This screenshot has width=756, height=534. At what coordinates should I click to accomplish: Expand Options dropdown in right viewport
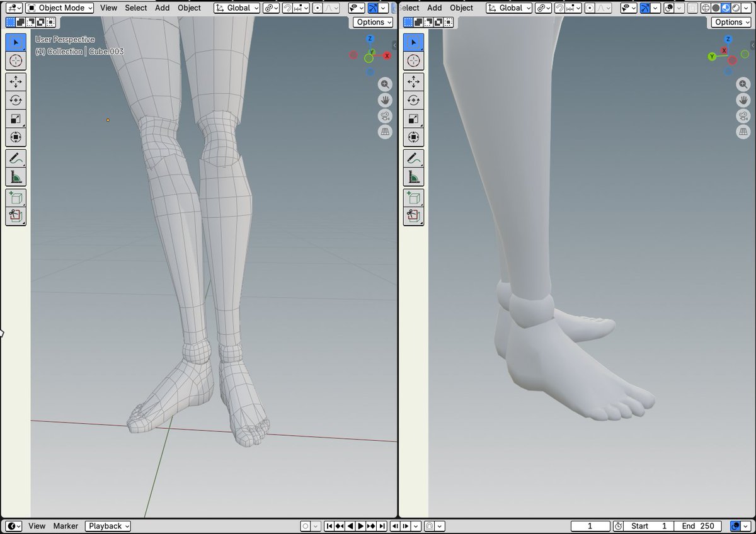point(731,22)
